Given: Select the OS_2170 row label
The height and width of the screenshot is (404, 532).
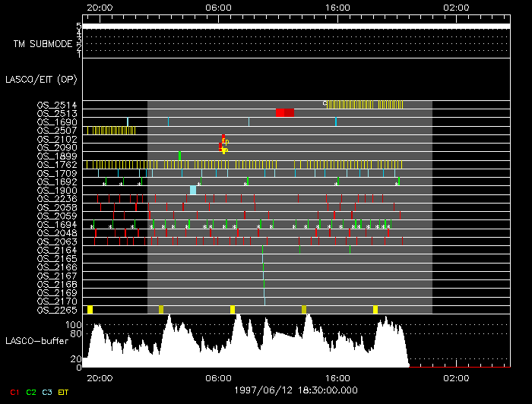Looking at the screenshot, I should pos(57,301).
